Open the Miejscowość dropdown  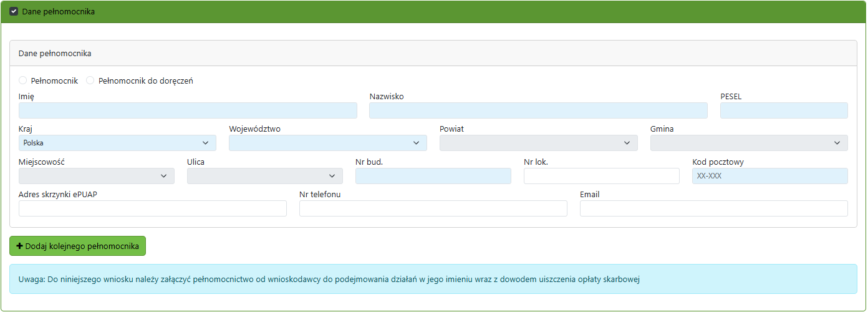(97, 176)
